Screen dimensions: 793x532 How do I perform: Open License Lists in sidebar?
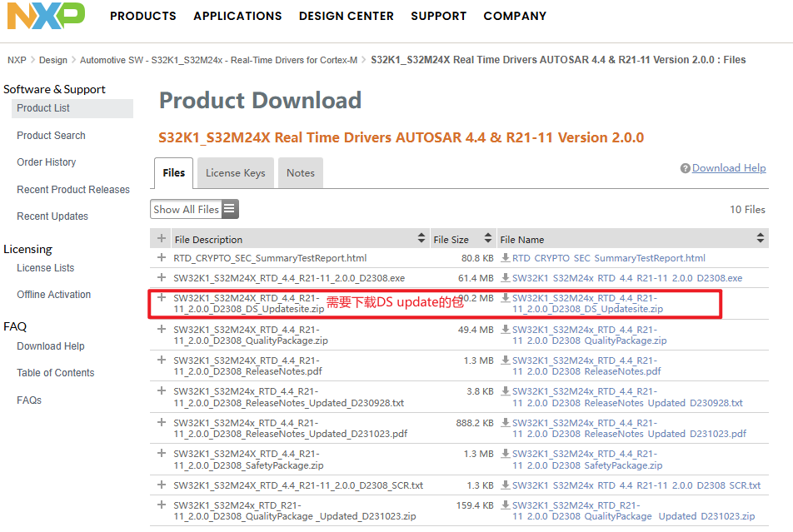(x=46, y=268)
